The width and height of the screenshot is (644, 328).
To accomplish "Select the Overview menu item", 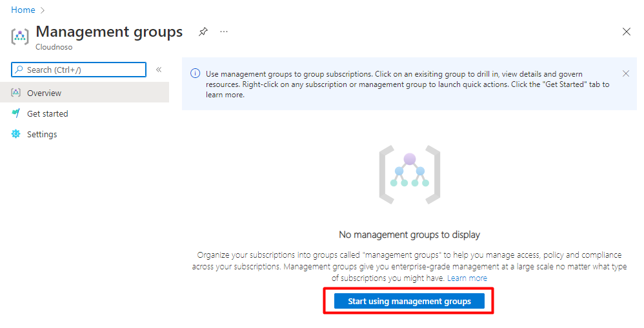I will pos(45,93).
